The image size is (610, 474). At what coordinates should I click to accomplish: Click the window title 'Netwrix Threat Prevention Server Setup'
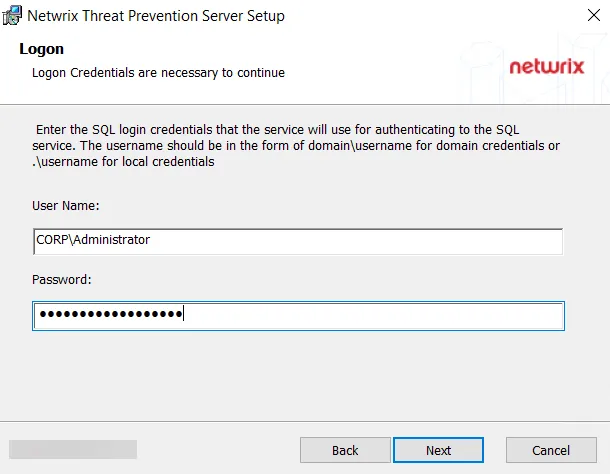[x=156, y=16]
